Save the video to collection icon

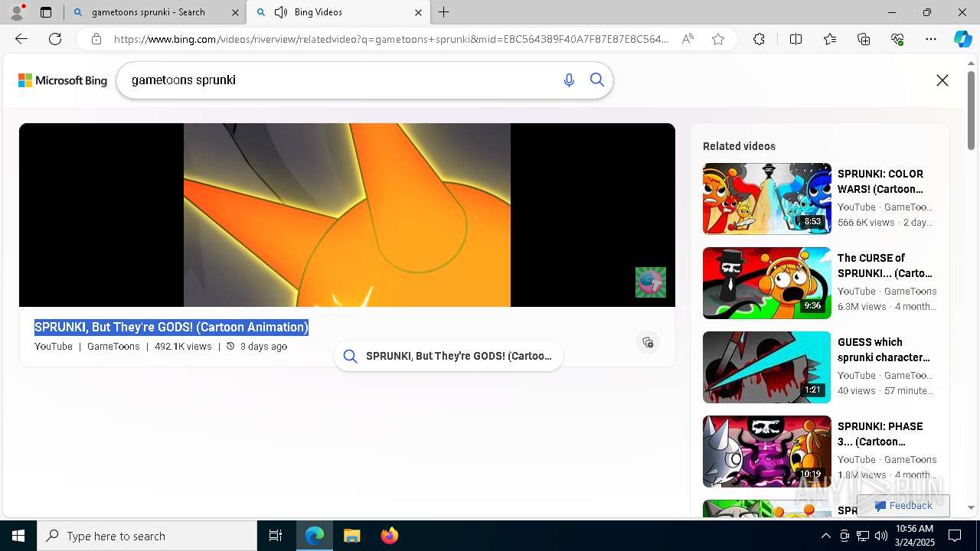click(x=648, y=342)
